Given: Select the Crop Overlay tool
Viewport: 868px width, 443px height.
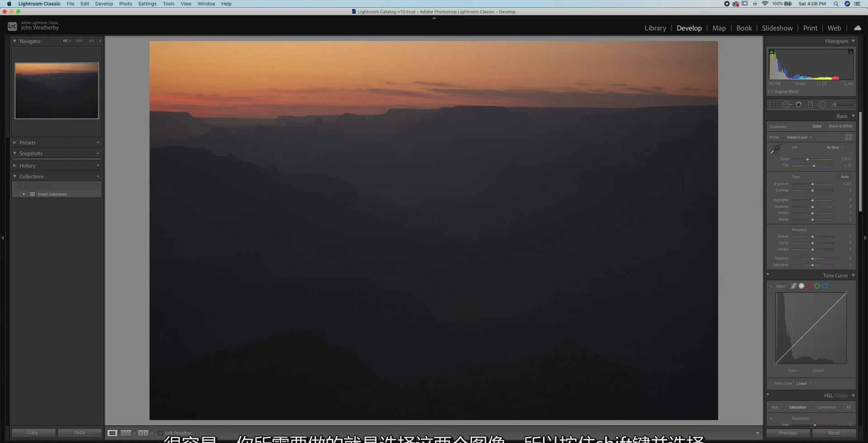Looking at the screenshot, I should coord(774,105).
